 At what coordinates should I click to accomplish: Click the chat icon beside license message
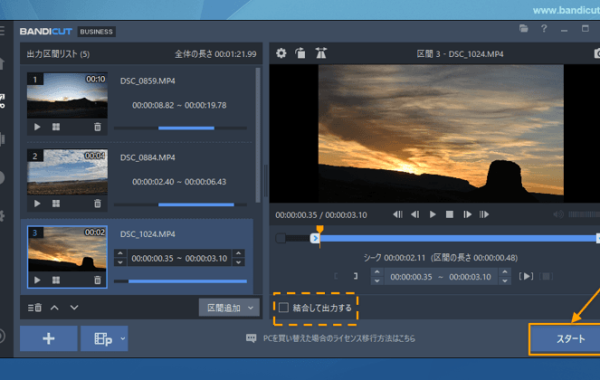click(251, 338)
